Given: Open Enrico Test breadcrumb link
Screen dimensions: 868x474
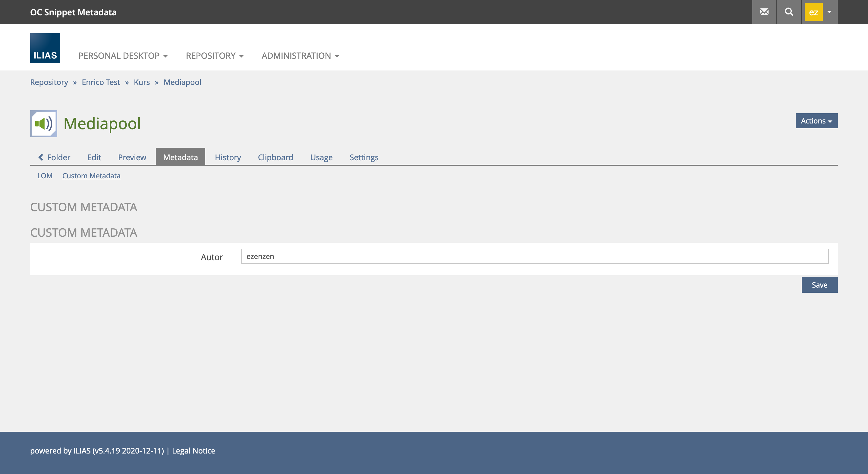Looking at the screenshot, I should [x=101, y=82].
